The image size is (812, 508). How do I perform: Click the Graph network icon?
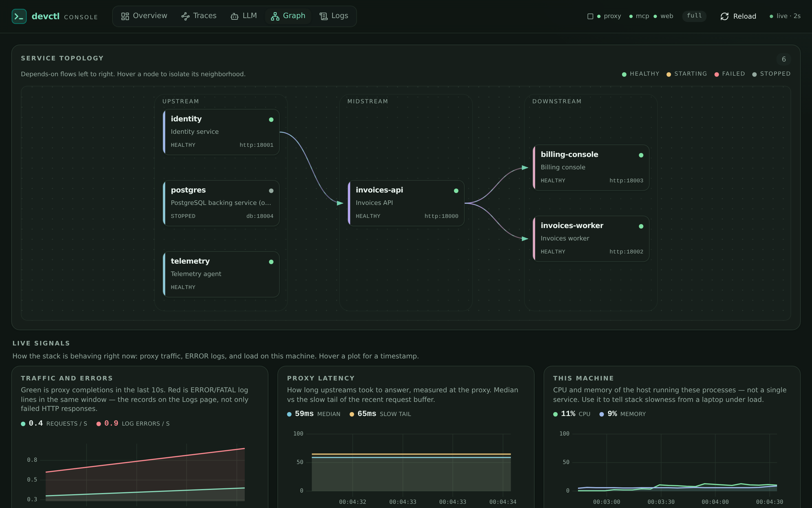pos(275,16)
